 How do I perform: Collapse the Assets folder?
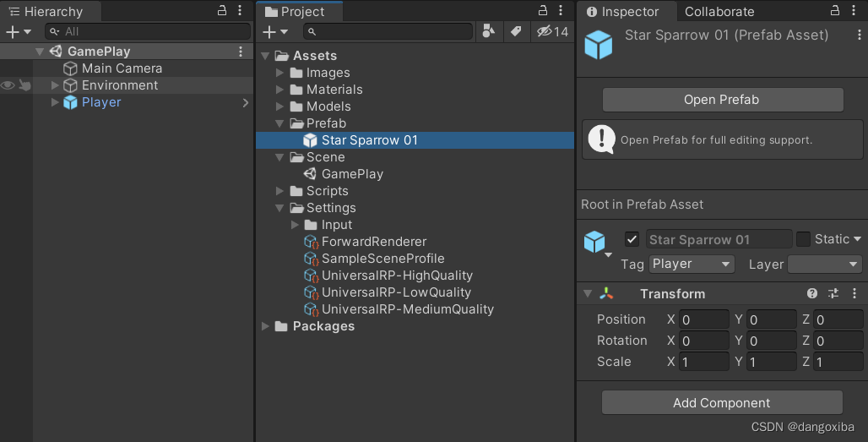(x=265, y=56)
